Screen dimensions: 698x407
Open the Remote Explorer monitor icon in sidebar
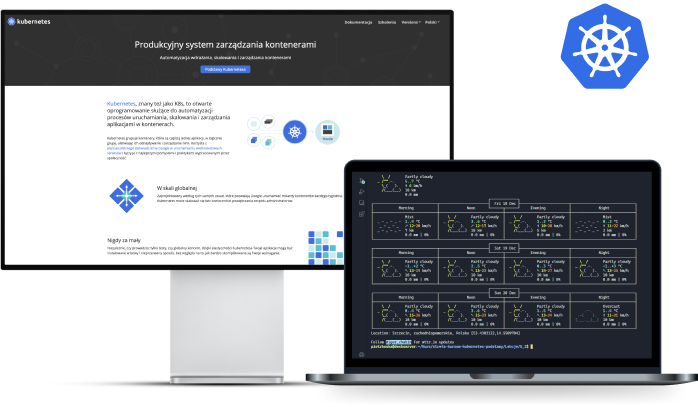coord(362,203)
